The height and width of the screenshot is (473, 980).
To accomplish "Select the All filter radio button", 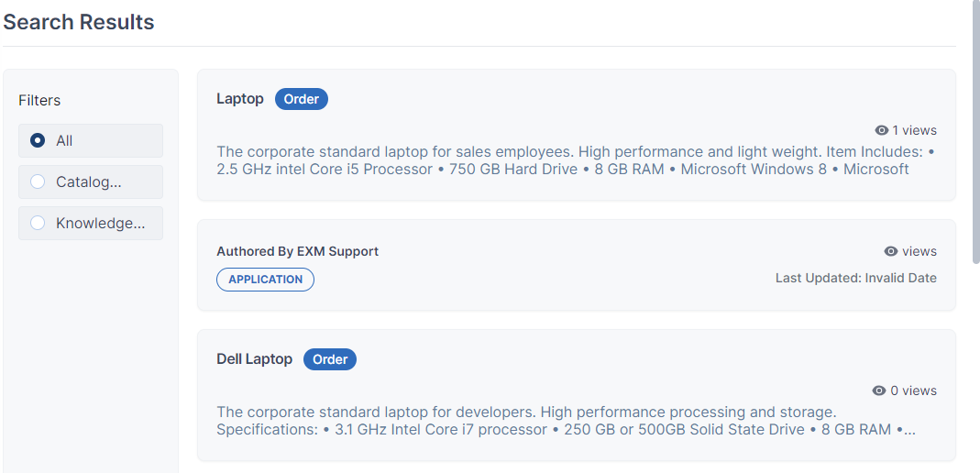I will coord(38,140).
